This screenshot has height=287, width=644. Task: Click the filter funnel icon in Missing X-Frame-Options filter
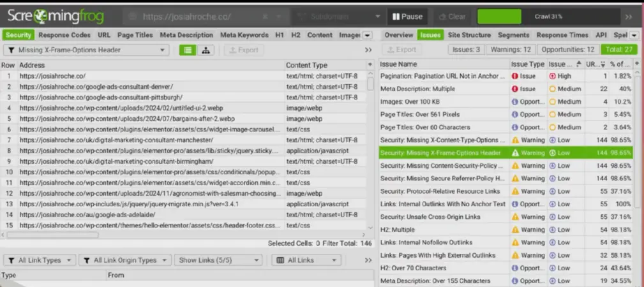[x=11, y=50]
